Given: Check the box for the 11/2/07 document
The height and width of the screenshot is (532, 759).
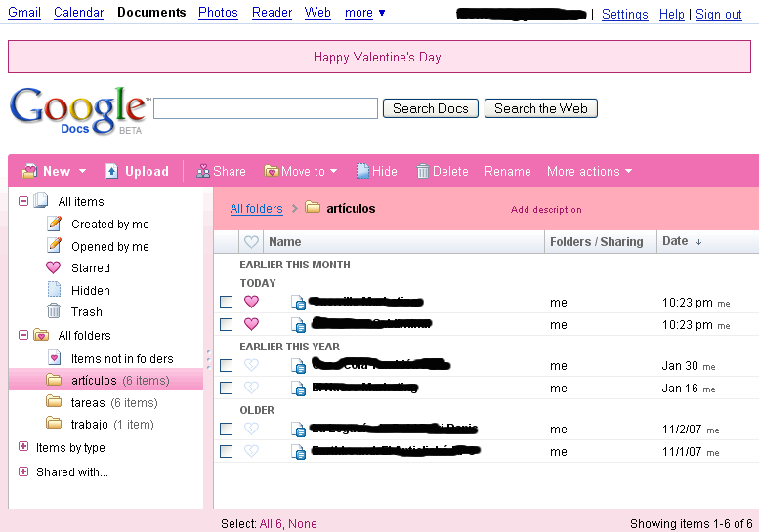Looking at the screenshot, I should tap(226, 429).
